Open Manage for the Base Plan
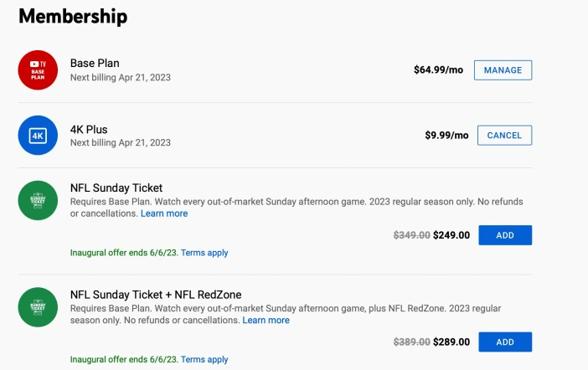This screenshot has width=588, height=370. coord(503,70)
